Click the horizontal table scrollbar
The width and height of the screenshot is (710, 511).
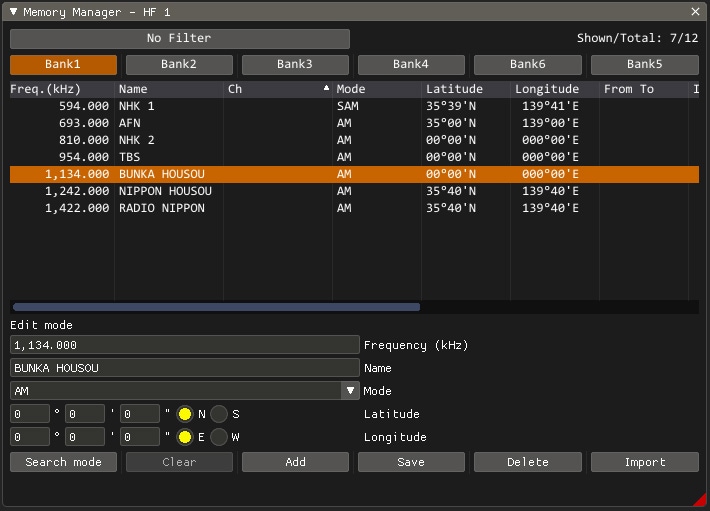[216, 307]
